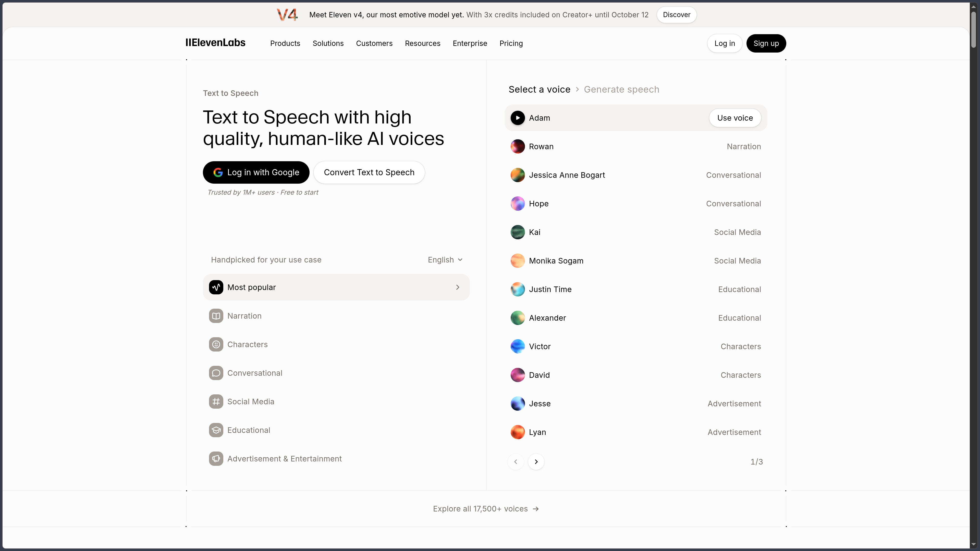Click the Narration book icon

point(216,316)
